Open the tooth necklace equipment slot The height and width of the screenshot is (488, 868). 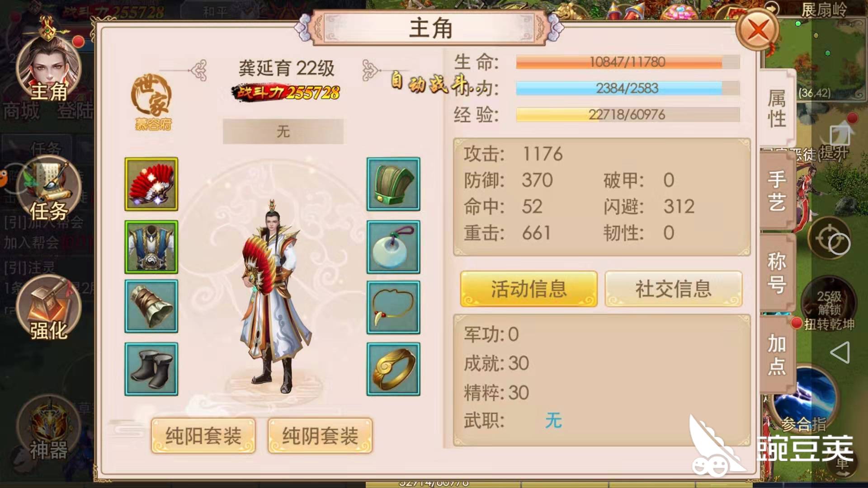(393, 307)
